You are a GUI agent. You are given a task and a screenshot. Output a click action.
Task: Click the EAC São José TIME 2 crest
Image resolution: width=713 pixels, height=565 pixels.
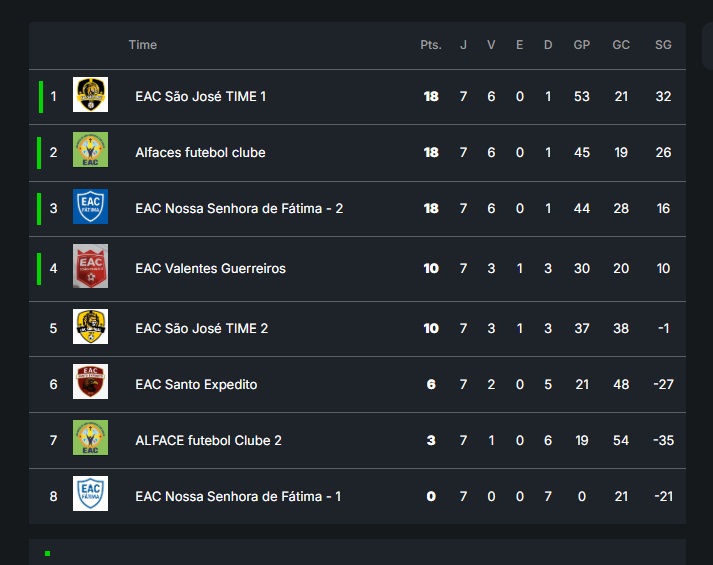90,327
